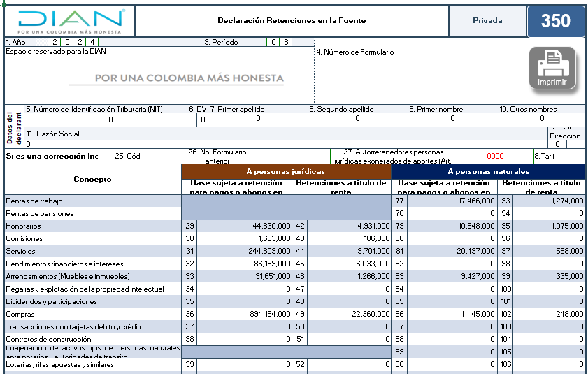Select the Primer nombre field value
The height and width of the screenshot is (374, 588).
pyautogui.click(x=452, y=119)
